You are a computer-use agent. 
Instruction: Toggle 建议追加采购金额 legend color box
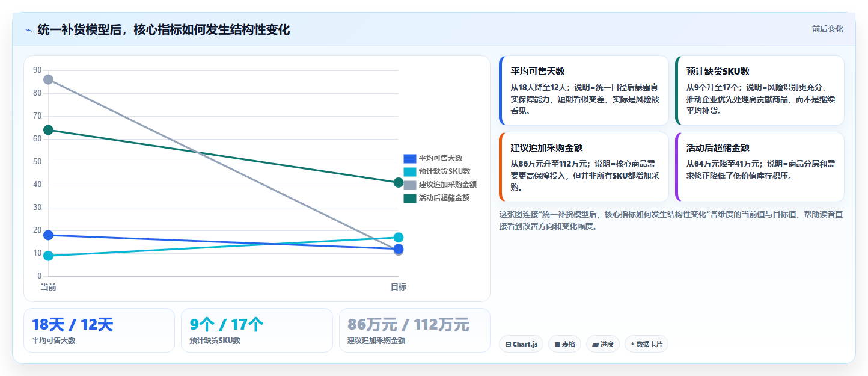pyautogui.click(x=409, y=185)
